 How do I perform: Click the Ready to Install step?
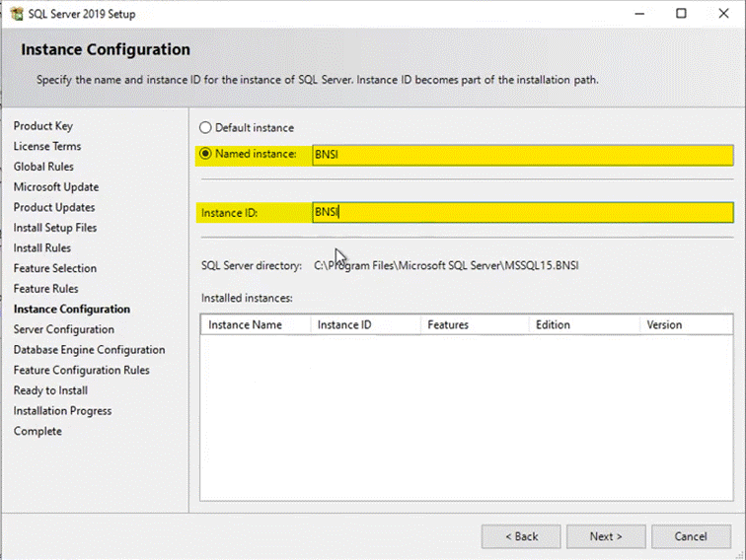click(x=50, y=390)
